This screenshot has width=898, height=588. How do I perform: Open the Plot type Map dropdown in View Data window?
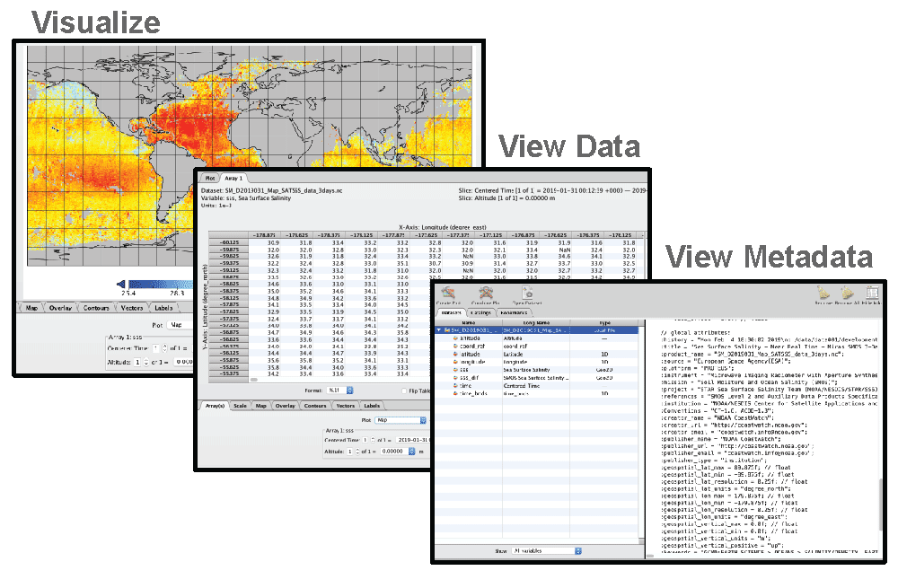(401, 419)
